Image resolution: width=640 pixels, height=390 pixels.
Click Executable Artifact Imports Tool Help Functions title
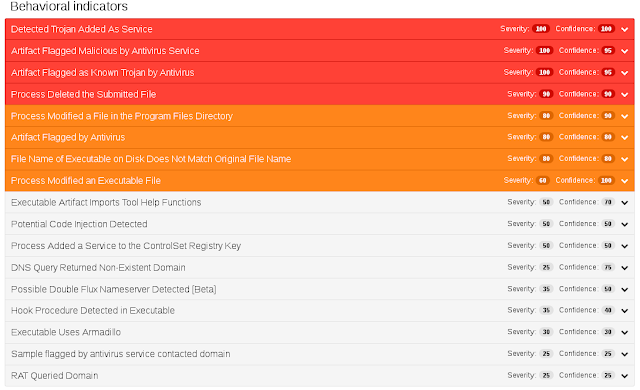(106, 202)
